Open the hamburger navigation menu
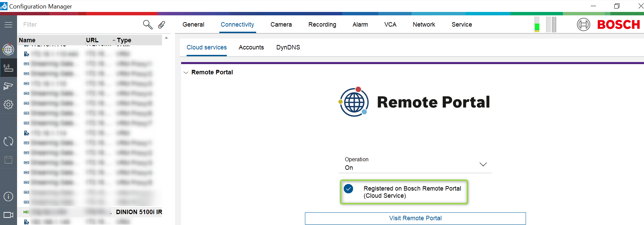Screen dimensions: 644x225 pos(8,25)
